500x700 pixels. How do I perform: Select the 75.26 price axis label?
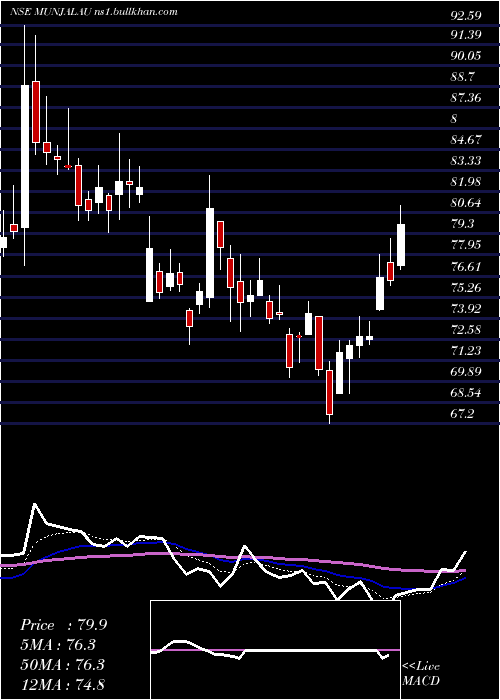click(466, 288)
